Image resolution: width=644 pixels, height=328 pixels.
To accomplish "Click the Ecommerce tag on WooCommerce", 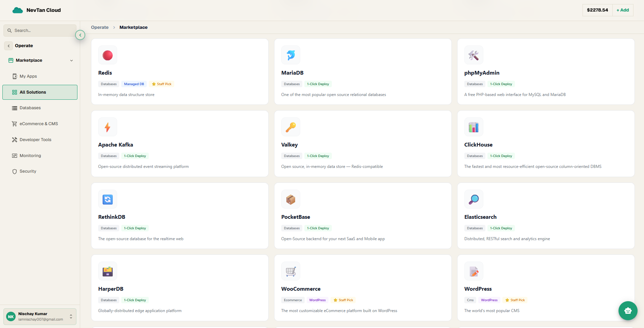I will pos(293,300).
